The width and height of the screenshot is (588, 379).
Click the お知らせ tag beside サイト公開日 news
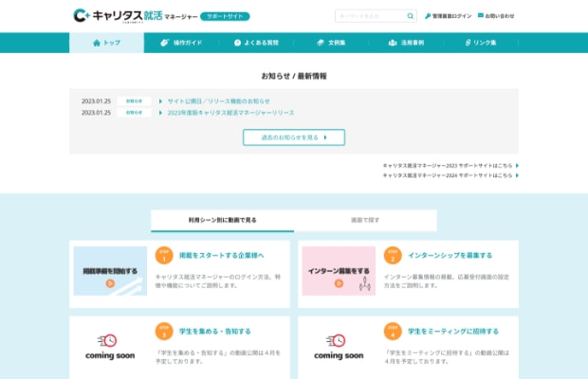[x=134, y=101]
